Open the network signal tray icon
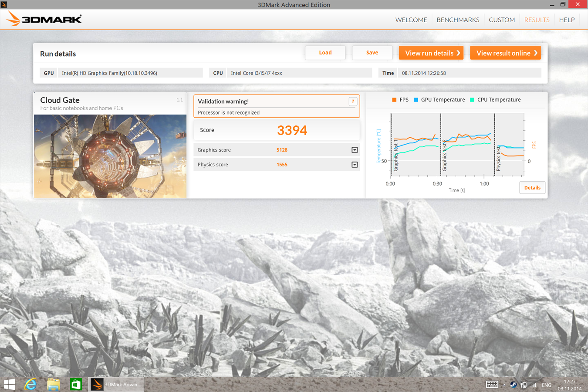 [533, 385]
